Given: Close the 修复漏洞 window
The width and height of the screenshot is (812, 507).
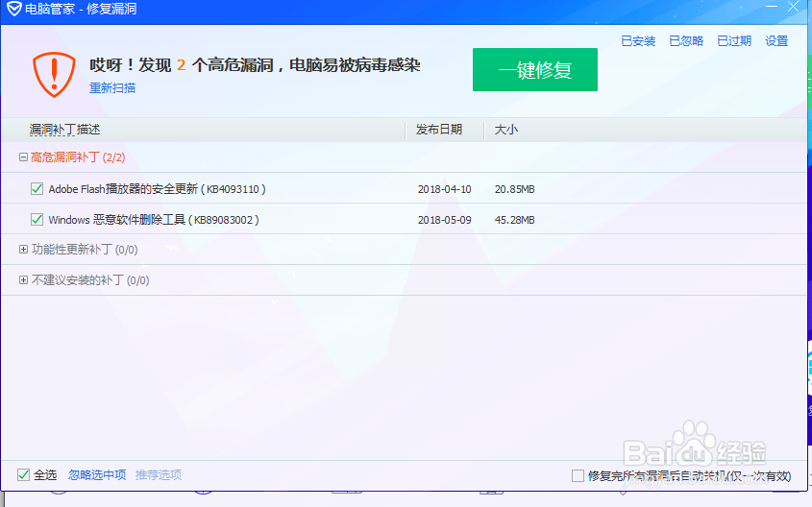Looking at the screenshot, I should [793, 6].
